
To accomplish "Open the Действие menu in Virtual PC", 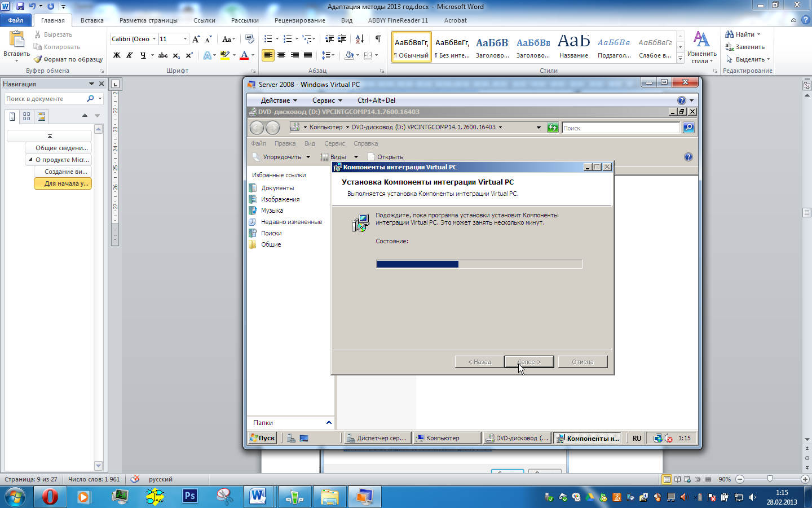I will [279, 100].
